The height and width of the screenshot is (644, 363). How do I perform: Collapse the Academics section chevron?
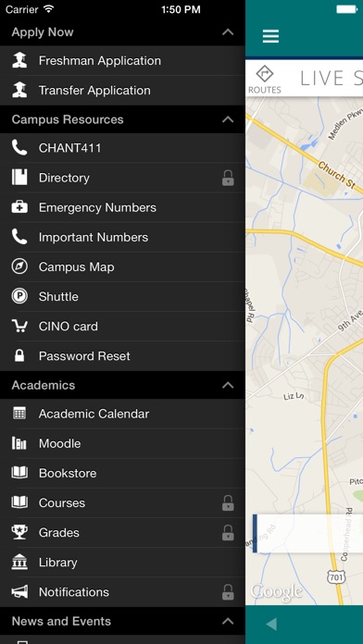click(228, 385)
